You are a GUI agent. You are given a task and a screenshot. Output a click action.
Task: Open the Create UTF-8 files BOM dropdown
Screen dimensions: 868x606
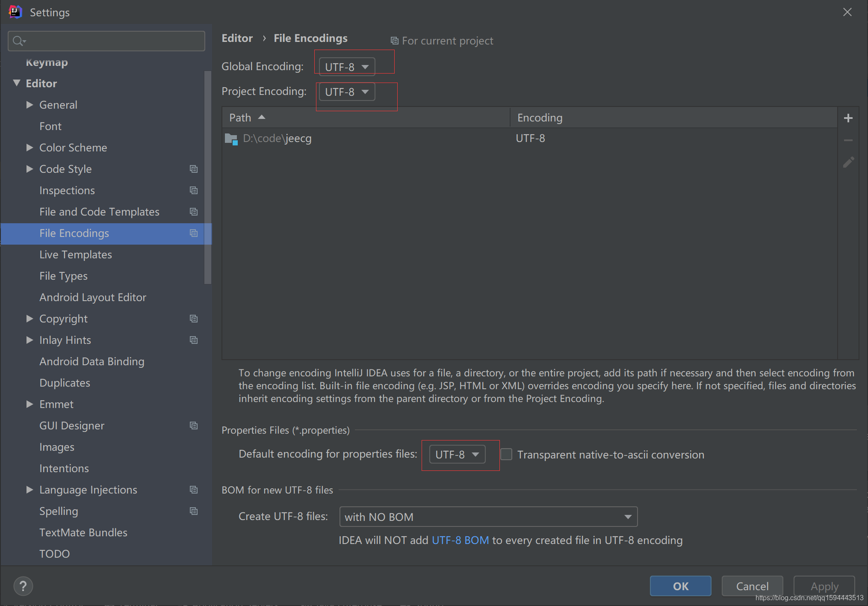tap(488, 517)
